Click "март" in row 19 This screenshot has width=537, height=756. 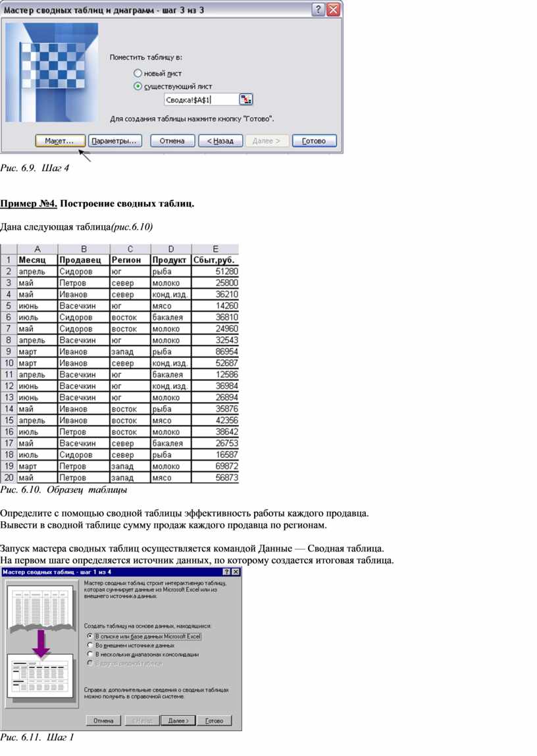38,466
